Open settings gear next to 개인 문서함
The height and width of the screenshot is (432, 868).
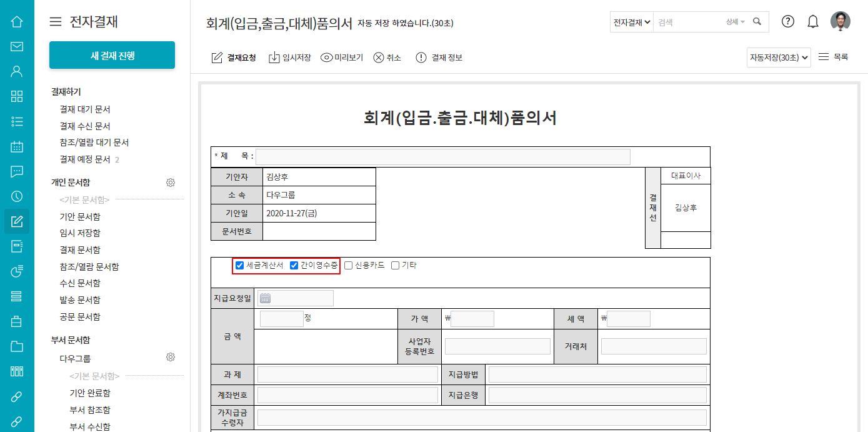click(170, 183)
